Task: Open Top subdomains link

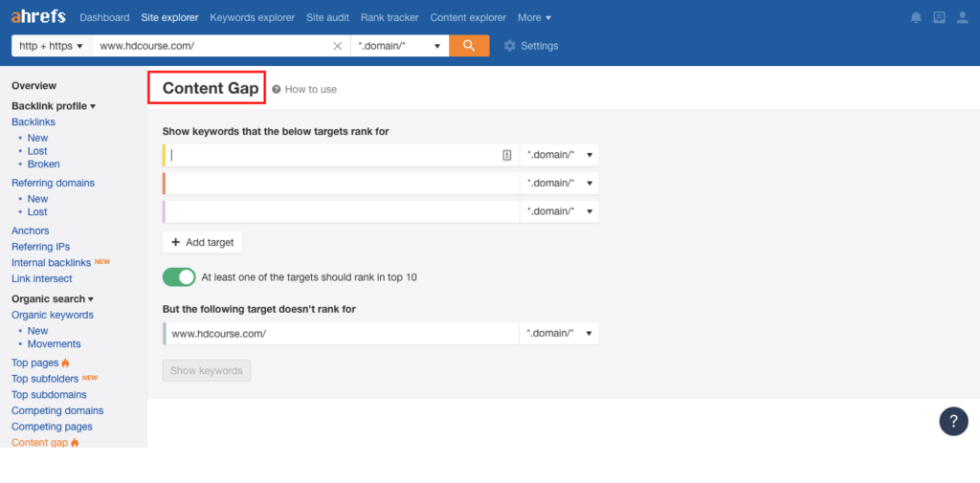Action: [49, 395]
